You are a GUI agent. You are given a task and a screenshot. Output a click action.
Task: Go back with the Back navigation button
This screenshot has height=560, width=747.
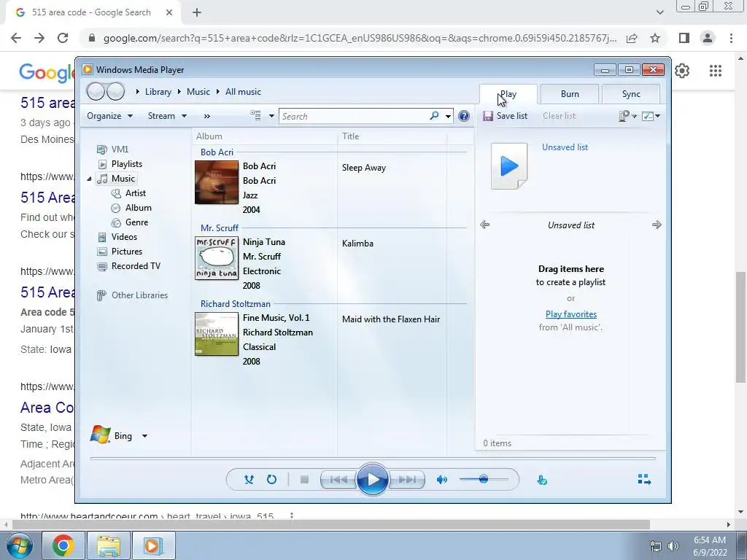96,91
